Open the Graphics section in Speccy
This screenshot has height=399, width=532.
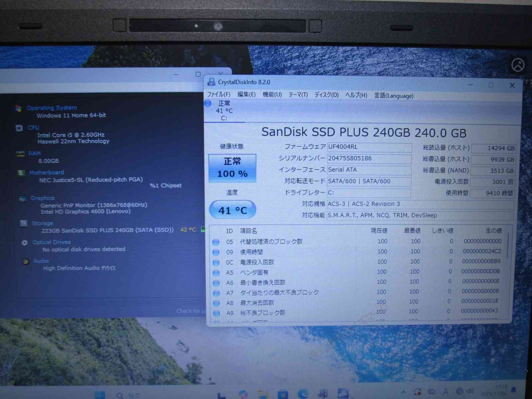43,198
